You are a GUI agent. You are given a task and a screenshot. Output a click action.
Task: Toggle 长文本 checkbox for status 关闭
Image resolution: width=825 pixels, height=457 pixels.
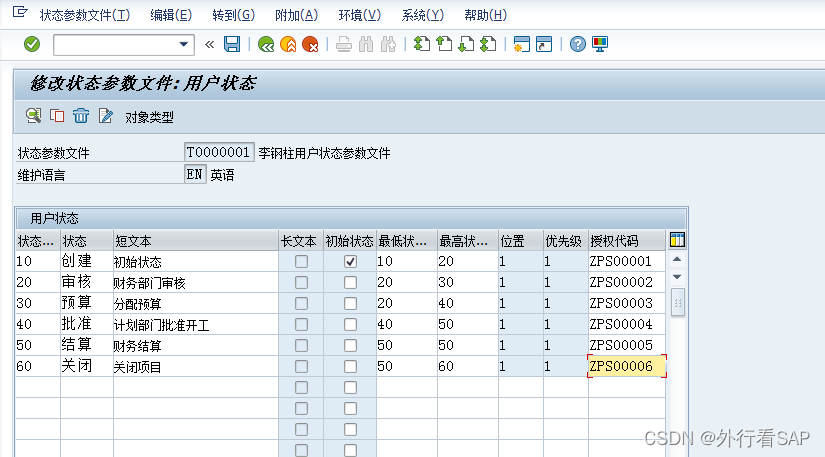[301, 367]
